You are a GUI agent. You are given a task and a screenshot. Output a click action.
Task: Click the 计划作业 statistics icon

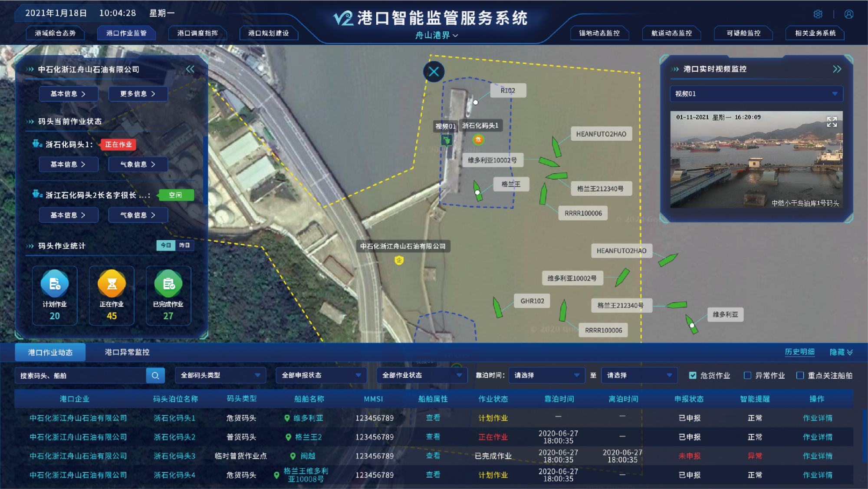point(55,284)
